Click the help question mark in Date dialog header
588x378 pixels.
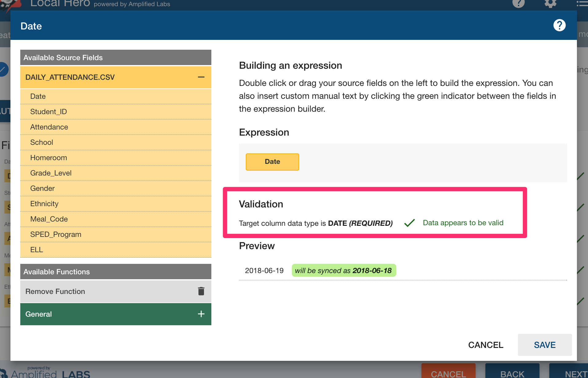point(559,25)
